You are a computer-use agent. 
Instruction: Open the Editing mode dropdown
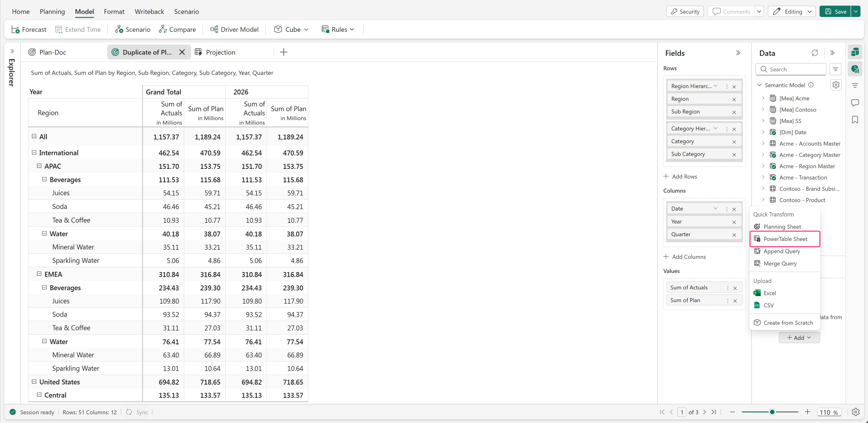pyautogui.click(x=810, y=12)
